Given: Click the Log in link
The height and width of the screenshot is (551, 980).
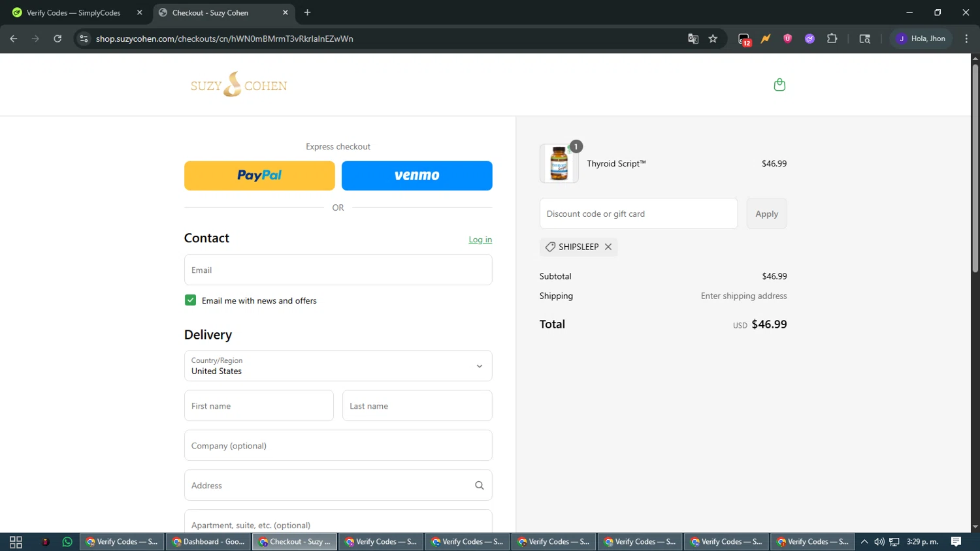Looking at the screenshot, I should click(x=480, y=240).
